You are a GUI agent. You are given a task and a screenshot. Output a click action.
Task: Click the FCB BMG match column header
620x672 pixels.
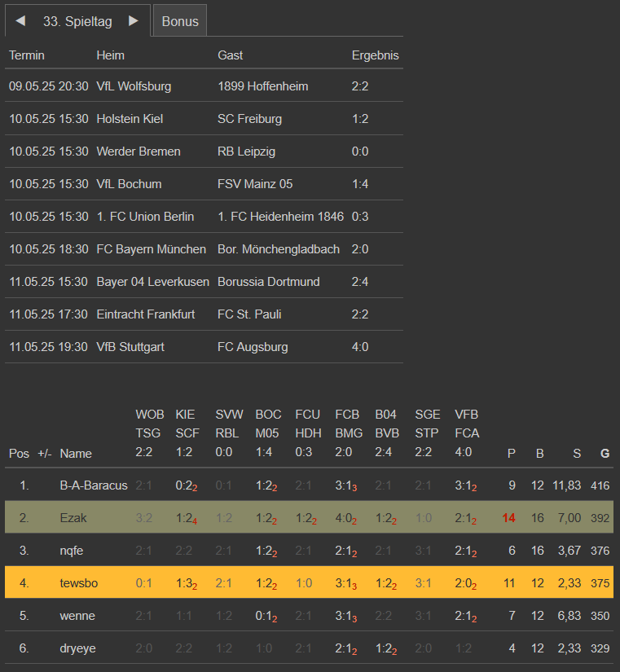click(349, 433)
